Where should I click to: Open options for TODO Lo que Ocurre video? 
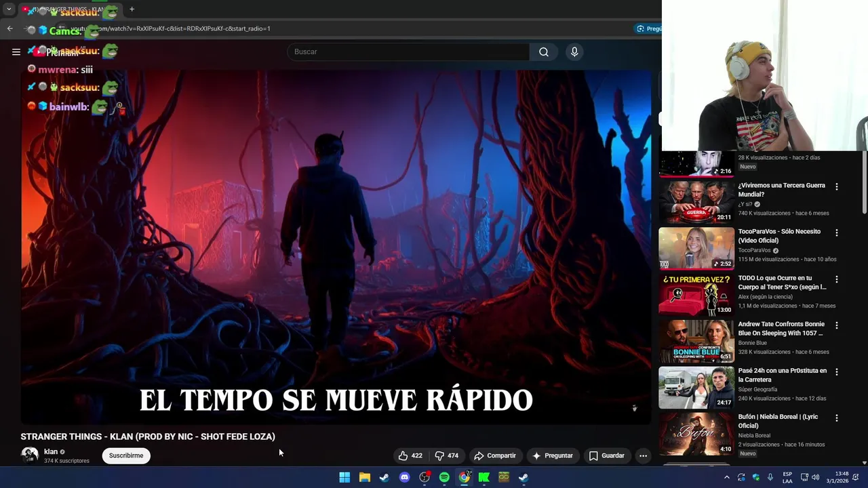click(x=836, y=279)
